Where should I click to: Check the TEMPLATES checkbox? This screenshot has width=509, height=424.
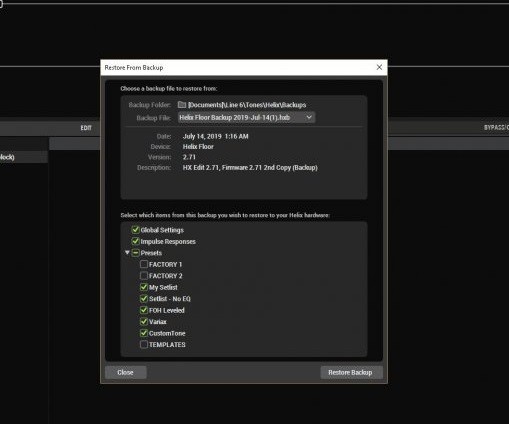pyautogui.click(x=144, y=344)
